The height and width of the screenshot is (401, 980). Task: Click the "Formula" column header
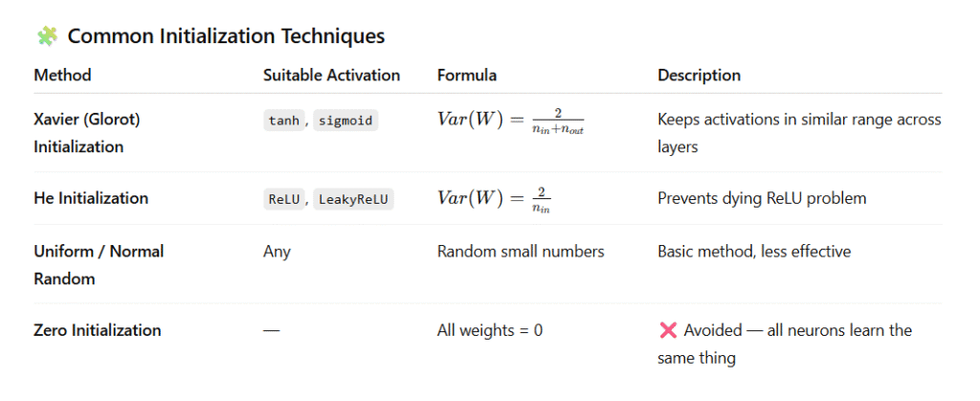coord(466,75)
